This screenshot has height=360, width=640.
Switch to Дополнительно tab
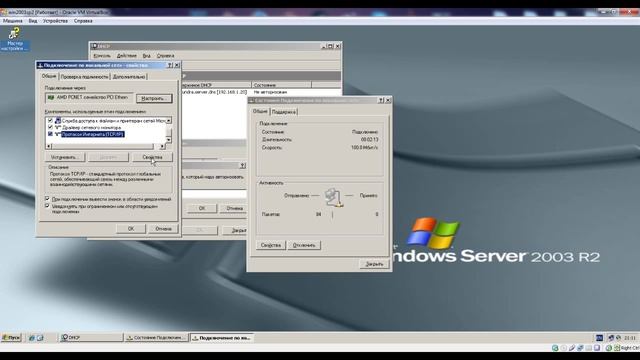[129, 77]
